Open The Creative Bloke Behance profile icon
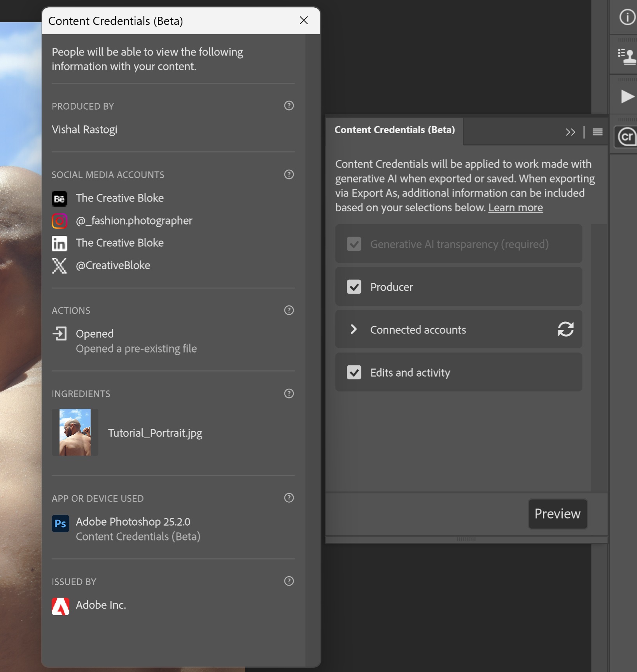The width and height of the screenshot is (637, 672). [x=59, y=198]
